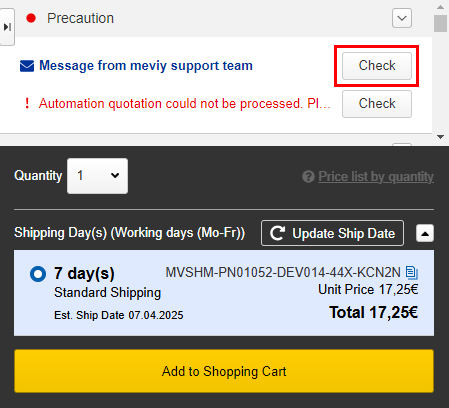Image resolution: width=449 pixels, height=408 pixels.
Task: Open Message from meviy support team text
Action: [146, 66]
